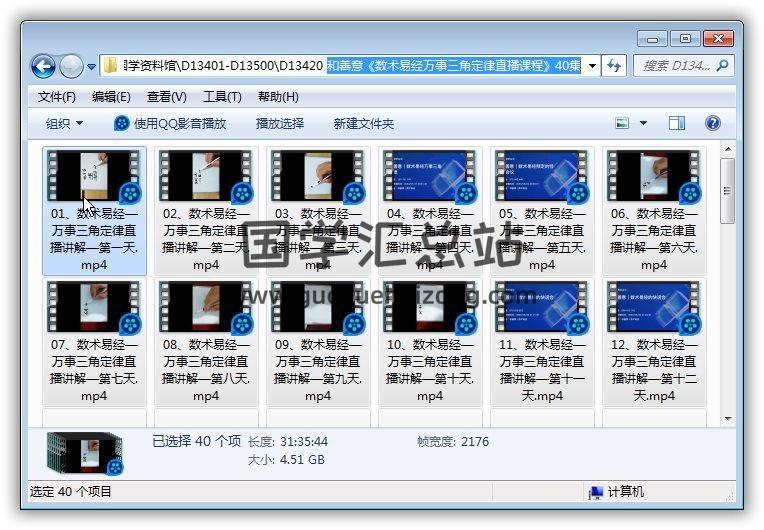Select video thumbnail 02 第二天.mp4
Image resolution: width=764 pixels, height=530 pixels.
(205, 176)
